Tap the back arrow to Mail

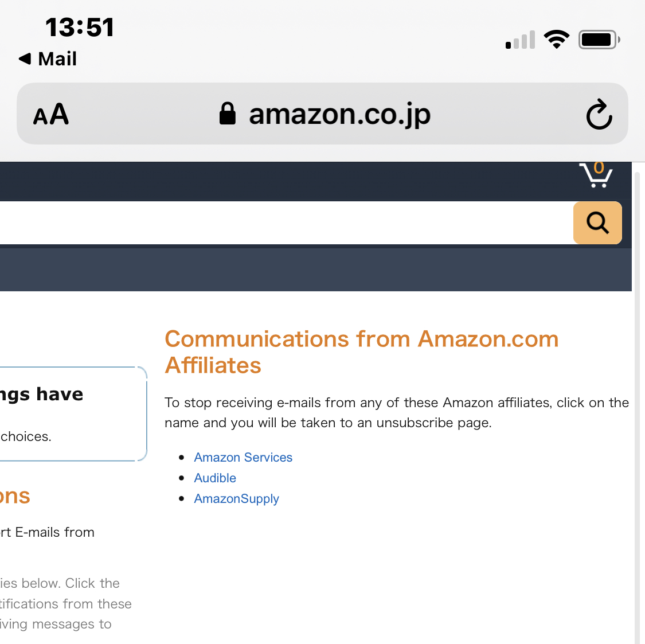[x=25, y=58]
